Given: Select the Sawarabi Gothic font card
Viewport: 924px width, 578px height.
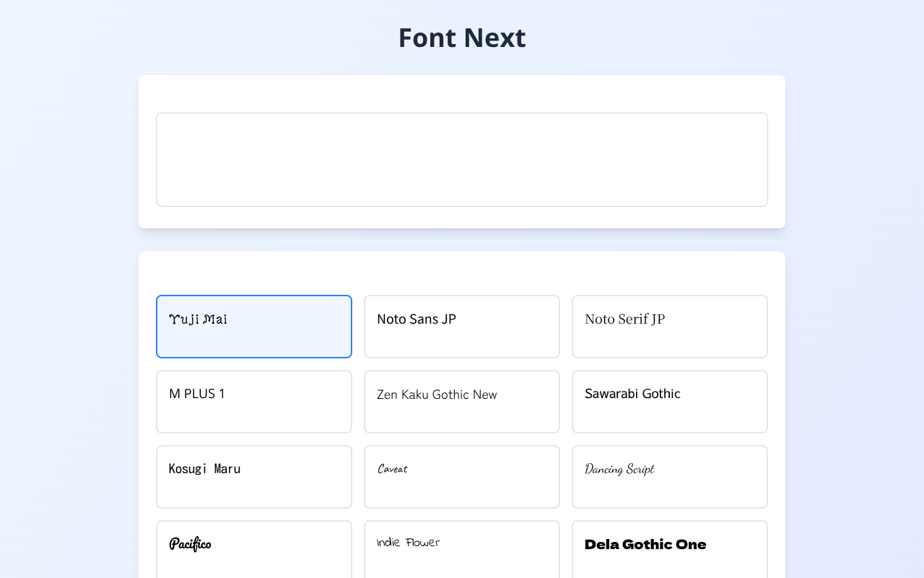Looking at the screenshot, I should (670, 402).
